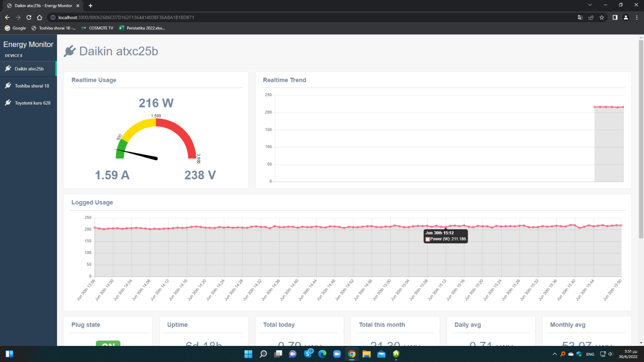
Task: Open the Chrome three-dot menu
Action: point(637,17)
